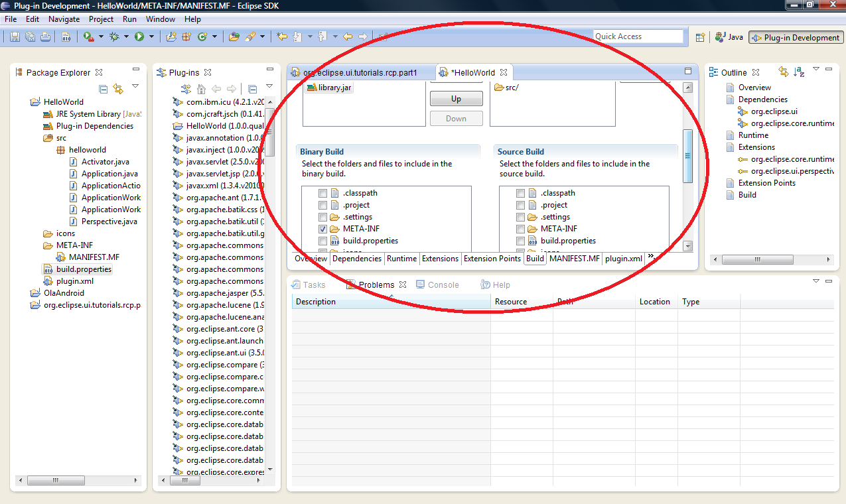Close the Problems view tab
Screen dimensions: 846x504
pos(402,284)
